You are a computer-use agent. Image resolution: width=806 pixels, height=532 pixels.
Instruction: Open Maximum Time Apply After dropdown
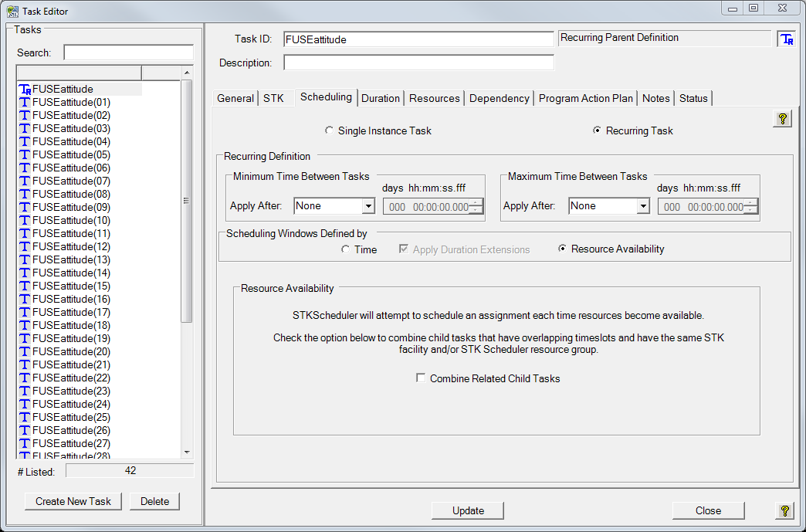pos(642,206)
